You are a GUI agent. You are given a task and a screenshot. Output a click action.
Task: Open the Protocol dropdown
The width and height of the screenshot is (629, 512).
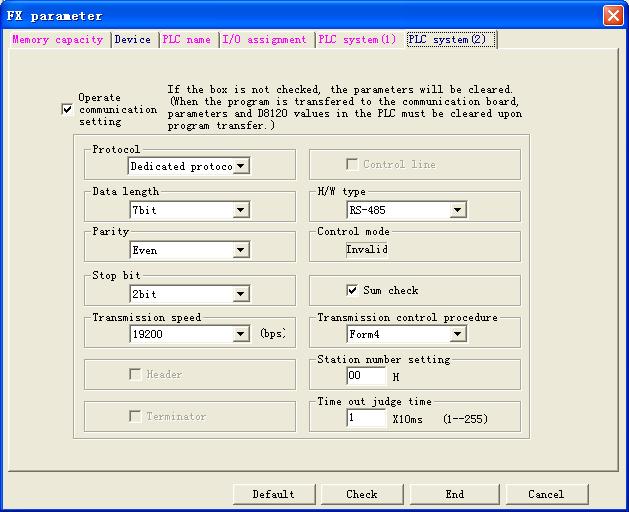click(241, 166)
